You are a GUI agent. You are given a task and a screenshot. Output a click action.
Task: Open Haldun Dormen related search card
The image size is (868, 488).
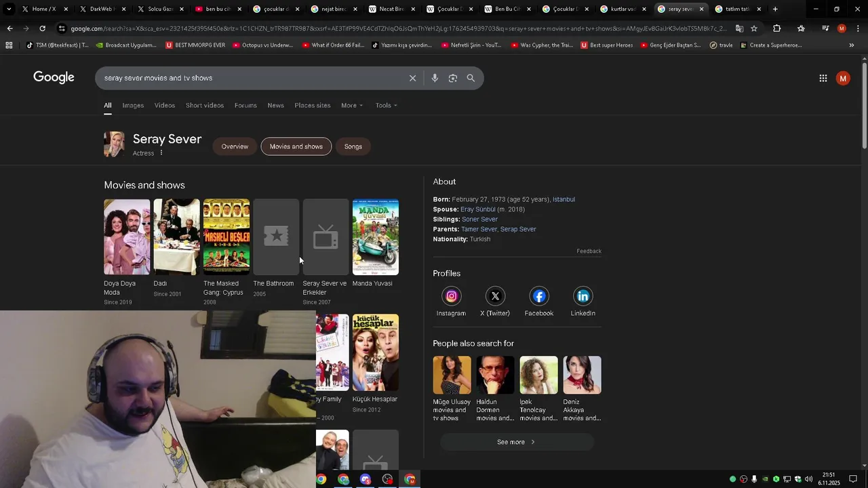point(495,389)
